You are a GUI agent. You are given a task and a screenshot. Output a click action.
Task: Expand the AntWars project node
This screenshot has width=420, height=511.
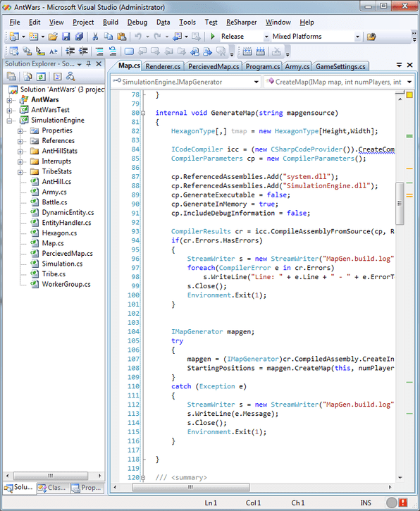coord(9,100)
